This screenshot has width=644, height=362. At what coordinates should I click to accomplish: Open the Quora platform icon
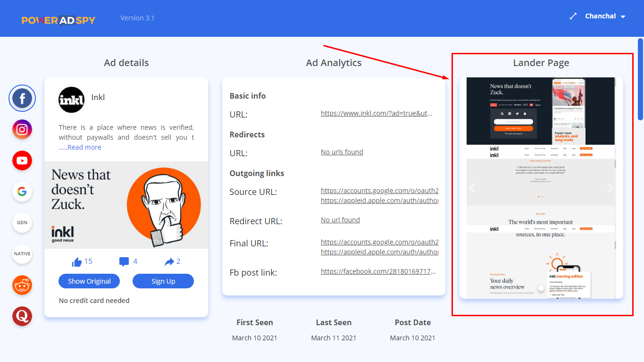pyautogui.click(x=22, y=316)
